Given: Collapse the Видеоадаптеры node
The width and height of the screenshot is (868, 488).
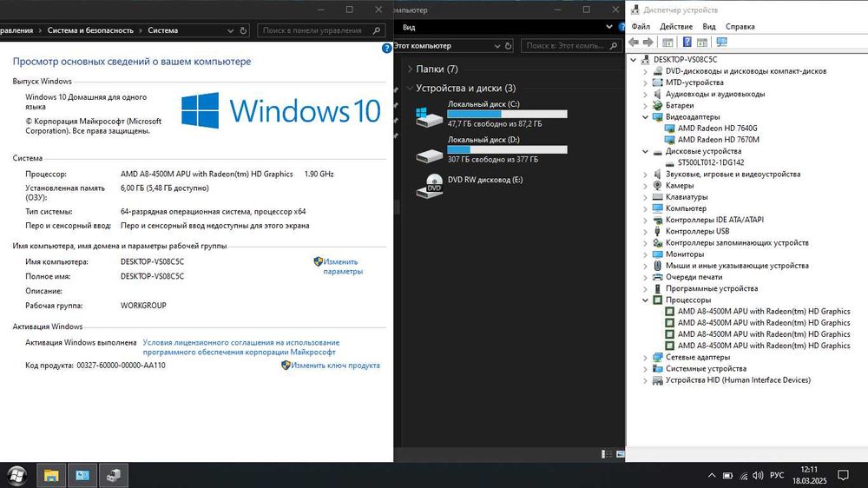Looking at the screenshot, I should click(645, 117).
